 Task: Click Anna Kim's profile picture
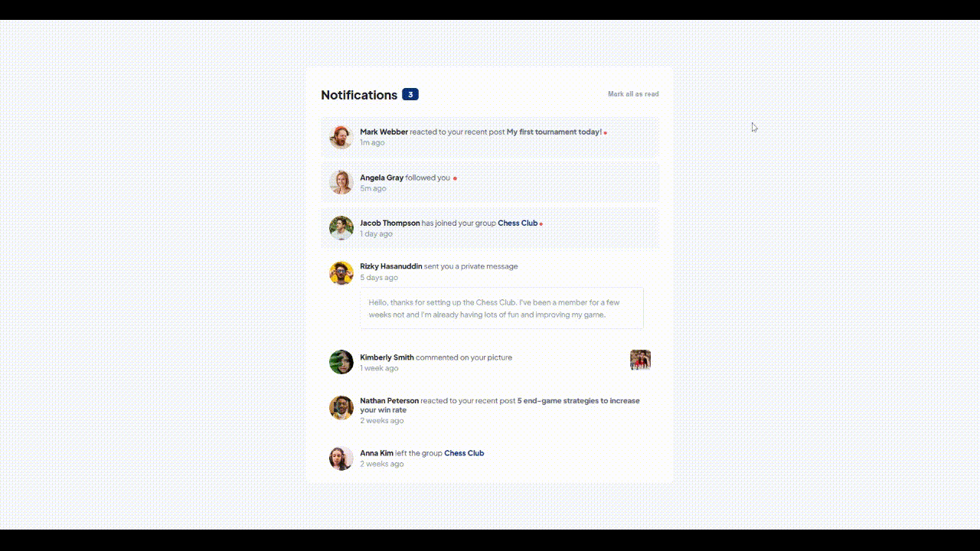[x=341, y=458]
